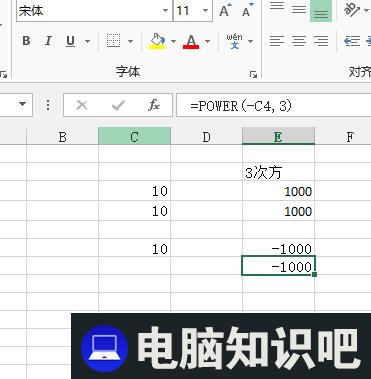Toggle underline formatting
This screenshot has height=379, width=371.
(x=70, y=41)
